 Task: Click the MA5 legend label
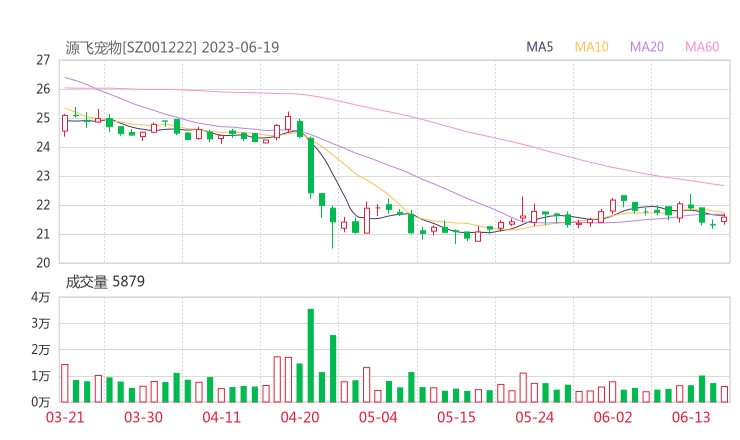(x=539, y=47)
